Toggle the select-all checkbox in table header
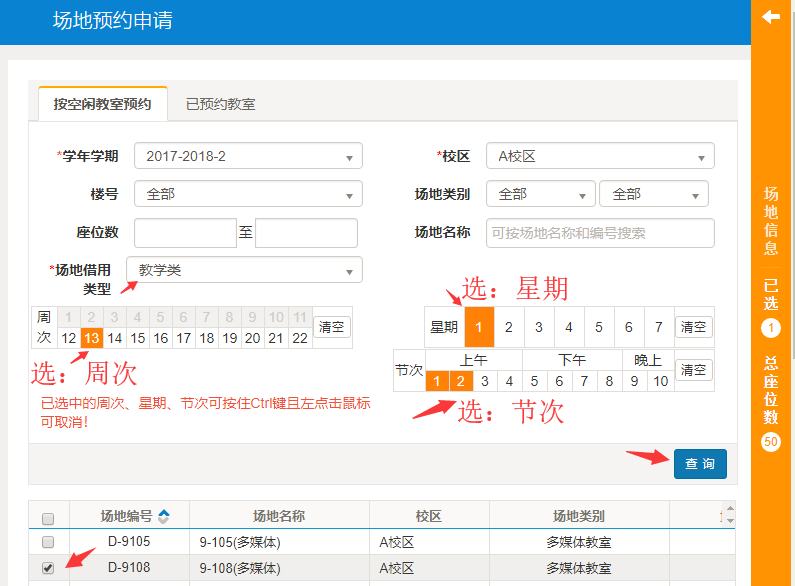 click(48, 518)
